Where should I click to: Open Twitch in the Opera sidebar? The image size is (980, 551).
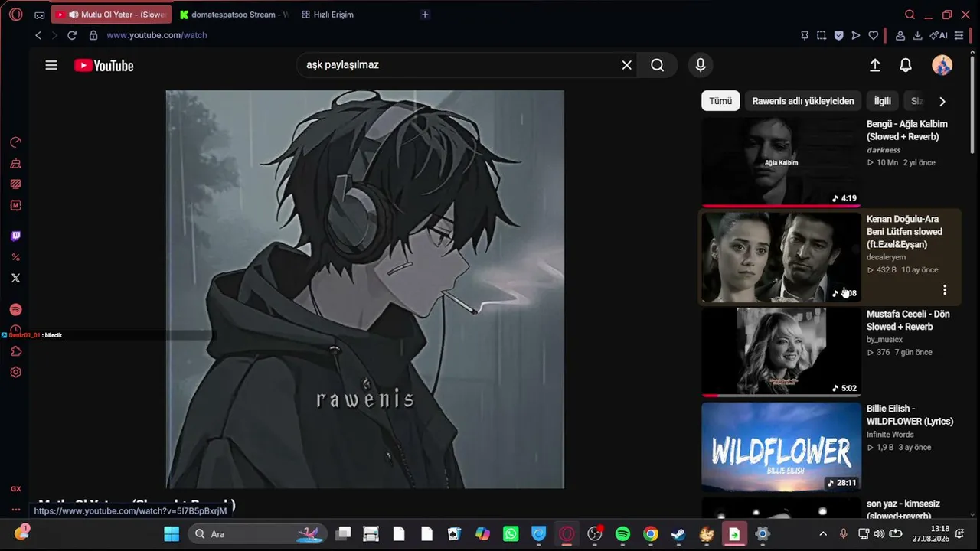[15, 236]
